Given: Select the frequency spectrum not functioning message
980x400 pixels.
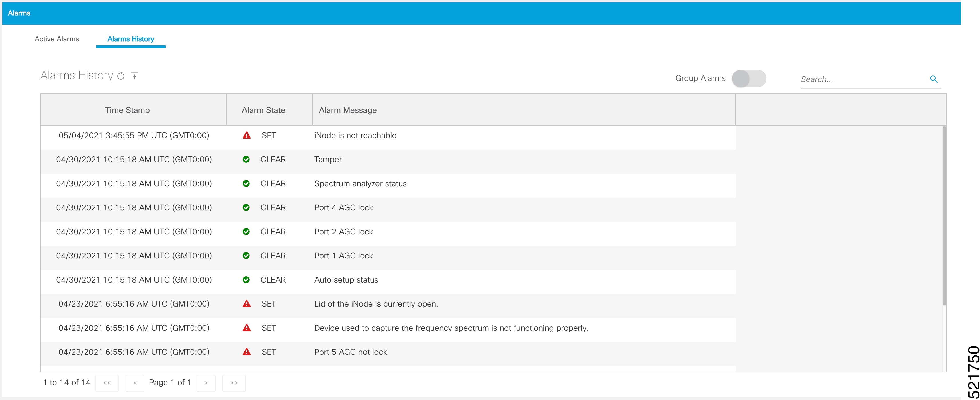Looking at the screenshot, I should pos(451,328).
